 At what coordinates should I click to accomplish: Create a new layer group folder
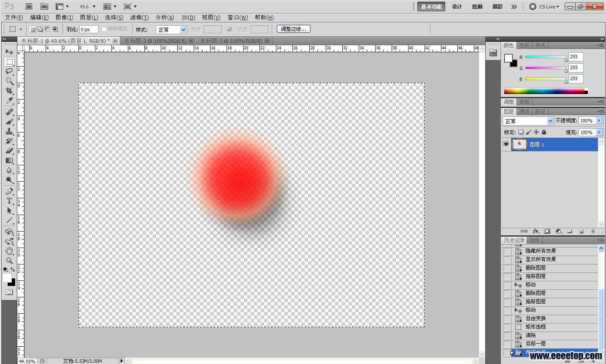pyautogui.click(x=570, y=231)
